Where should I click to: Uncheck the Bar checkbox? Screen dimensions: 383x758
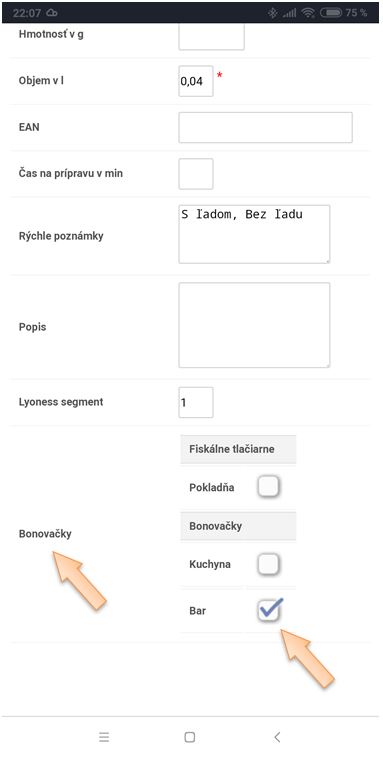click(x=268, y=611)
